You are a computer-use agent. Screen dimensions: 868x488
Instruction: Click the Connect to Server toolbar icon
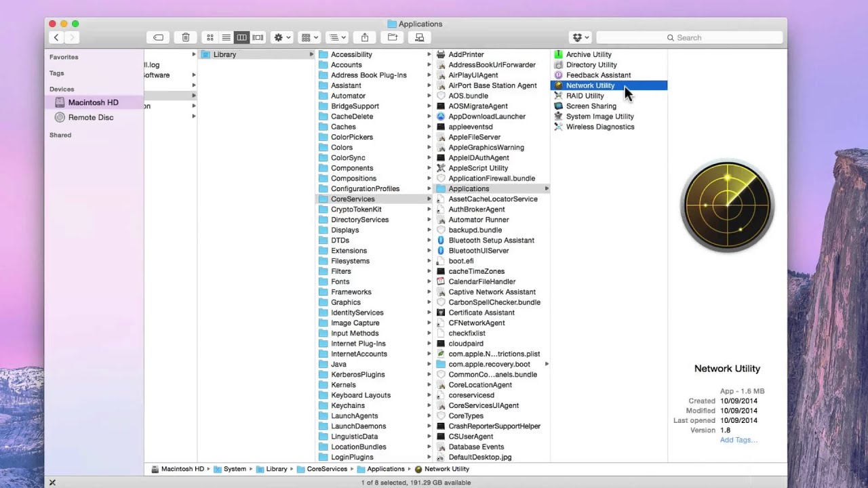coord(420,38)
